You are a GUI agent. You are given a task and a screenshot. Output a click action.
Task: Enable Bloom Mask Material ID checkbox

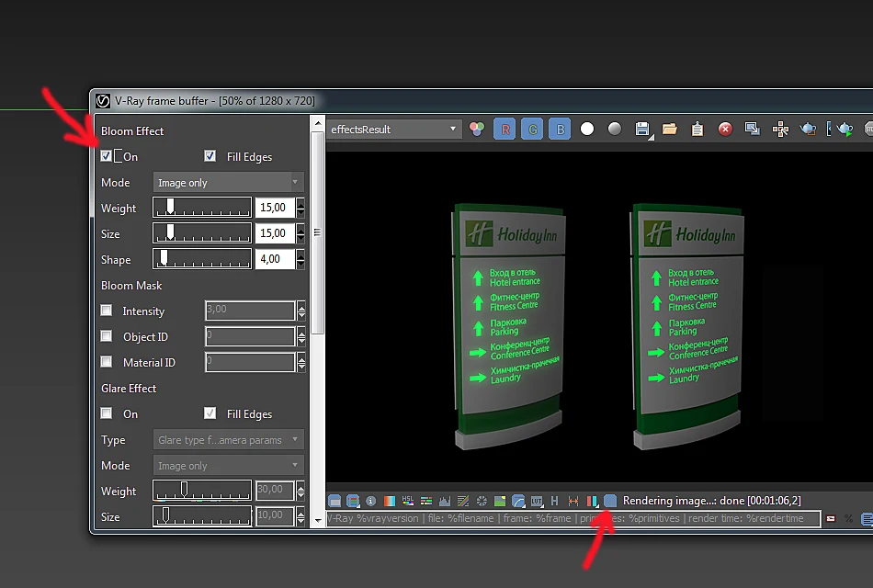[107, 361]
